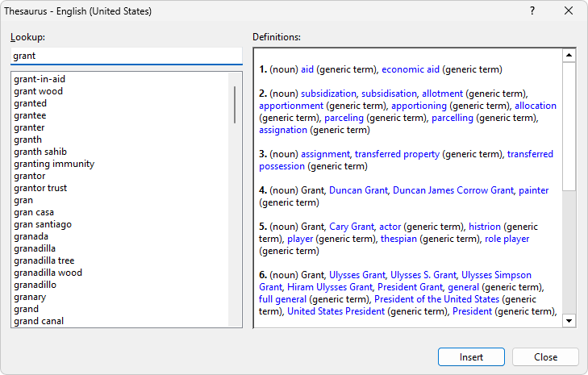This screenshot has height=375, width=588.
Task: Open the 'Duncan Grant' link
Action: pos(358,190)
